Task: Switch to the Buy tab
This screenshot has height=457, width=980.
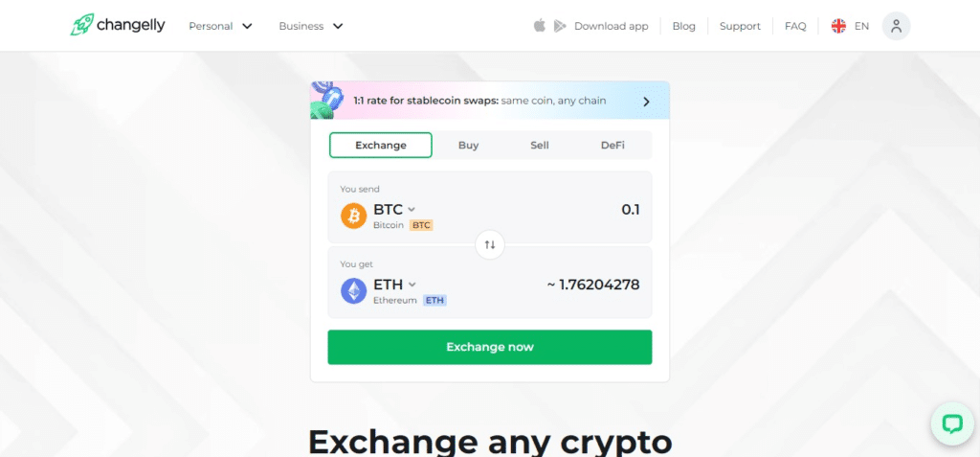Action: pos(468,145)
